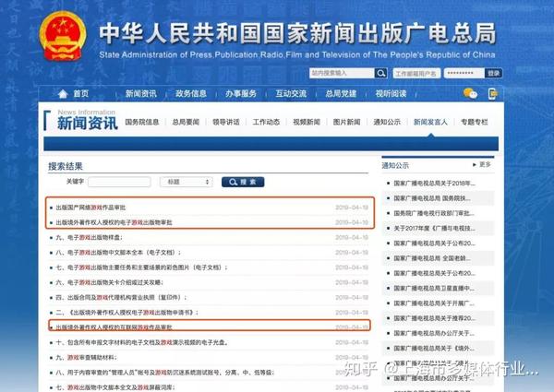
Task: Open notice 关于2017年度《广播与电视技...
Action: coord(434,229)
